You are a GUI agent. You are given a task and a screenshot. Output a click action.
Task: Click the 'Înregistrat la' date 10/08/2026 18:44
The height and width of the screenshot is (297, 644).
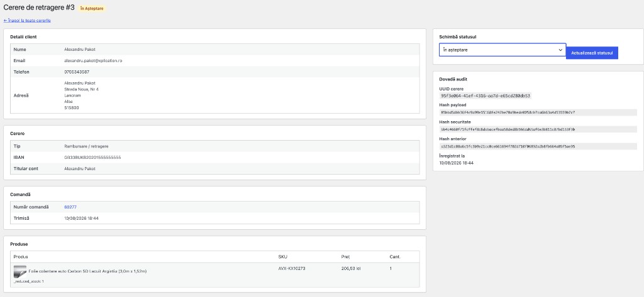click(x=457, y=163)
